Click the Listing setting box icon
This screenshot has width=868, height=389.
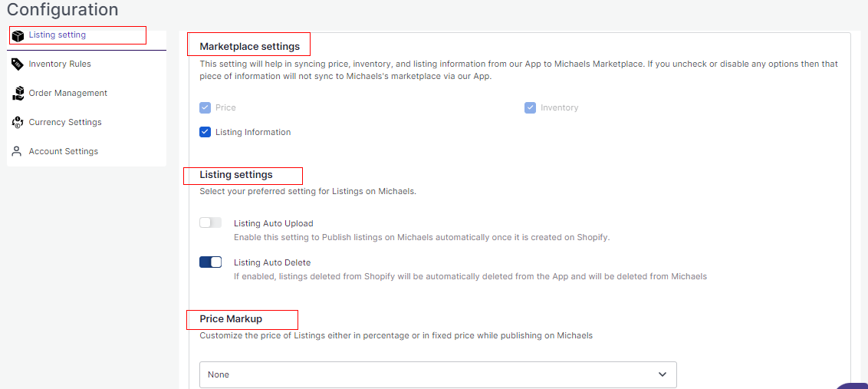click(x=18, y=36)
